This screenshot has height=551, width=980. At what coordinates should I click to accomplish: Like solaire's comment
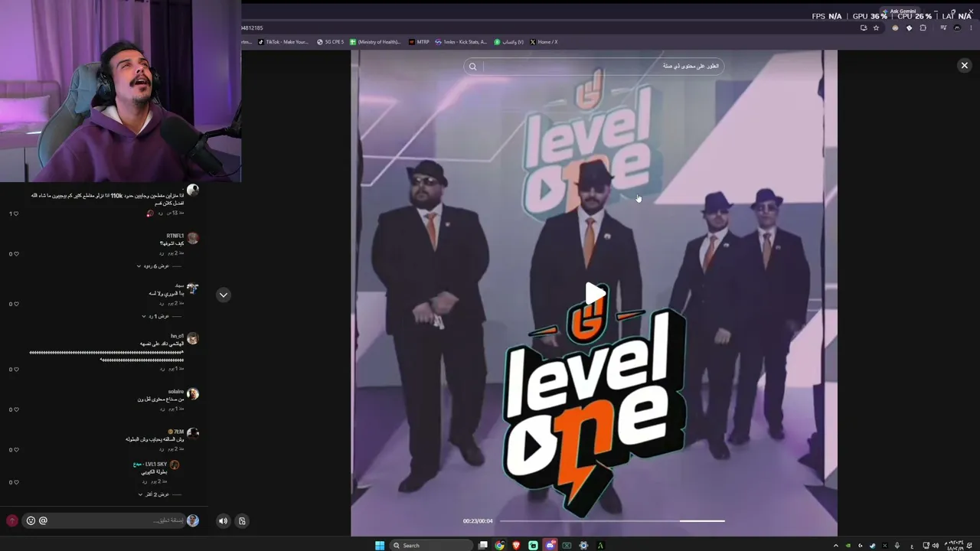15,409
